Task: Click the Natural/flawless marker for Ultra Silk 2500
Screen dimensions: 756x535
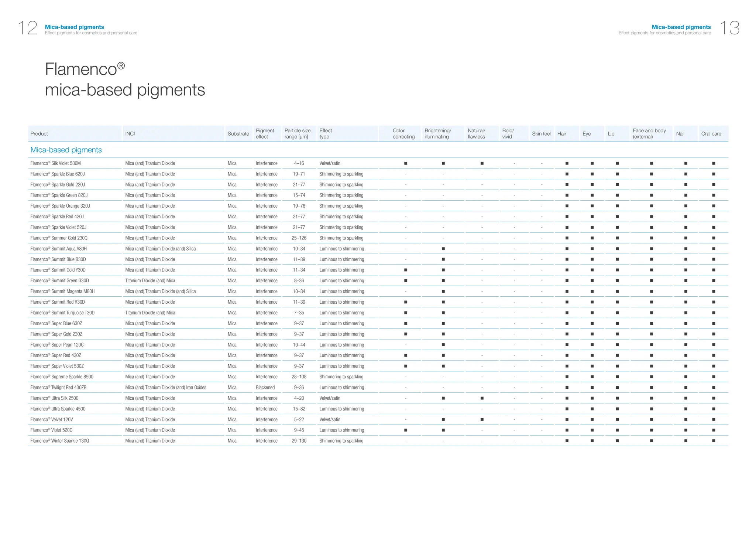Action: pos(482,398)
